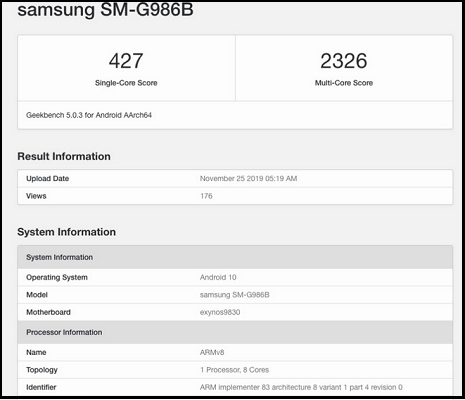
Task: Click the Topology value 1 Processor, 8 Cores
Action: [x=234, y=370]
